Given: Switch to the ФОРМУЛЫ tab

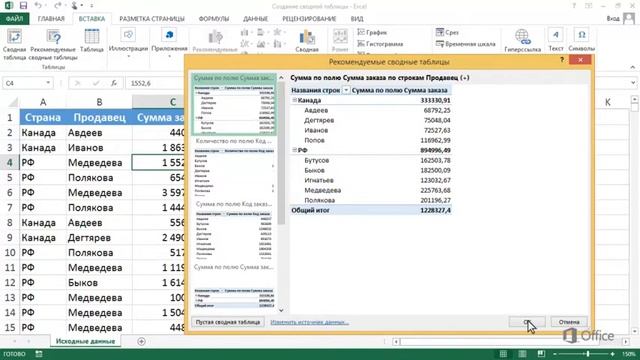Looking at the screenshot, I should pos(214,19).
